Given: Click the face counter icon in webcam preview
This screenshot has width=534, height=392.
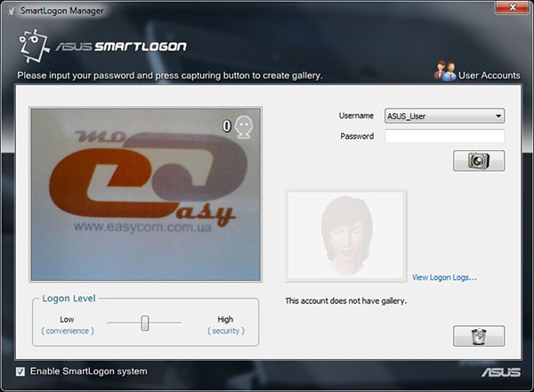Looking at the screenshot, I should [245, 127].
